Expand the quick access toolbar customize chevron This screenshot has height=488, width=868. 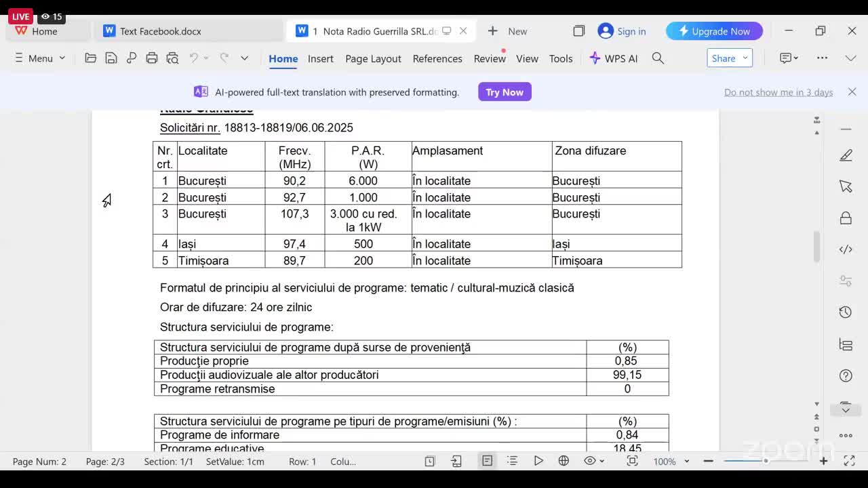[244, 58]
